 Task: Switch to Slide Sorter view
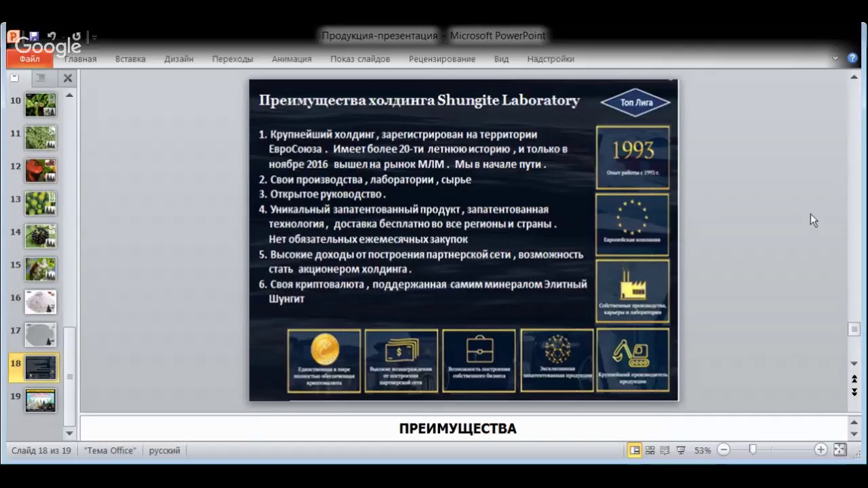click(x=650, y=450)
